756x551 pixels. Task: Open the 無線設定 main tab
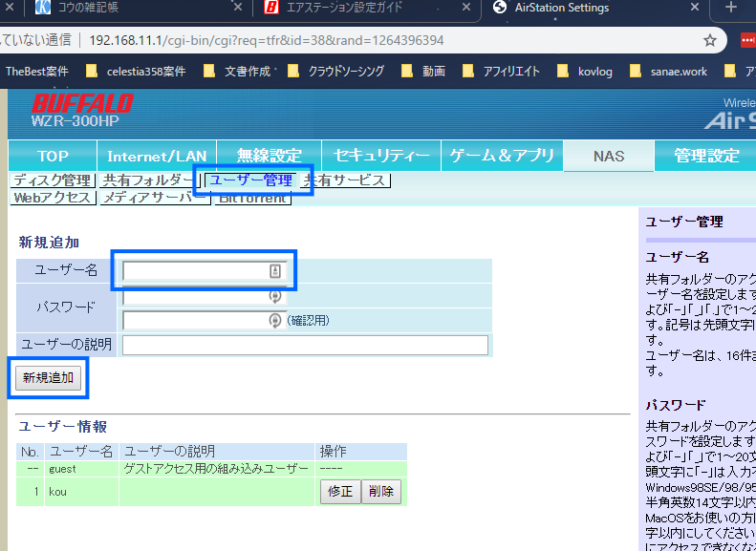coord(269,157)
